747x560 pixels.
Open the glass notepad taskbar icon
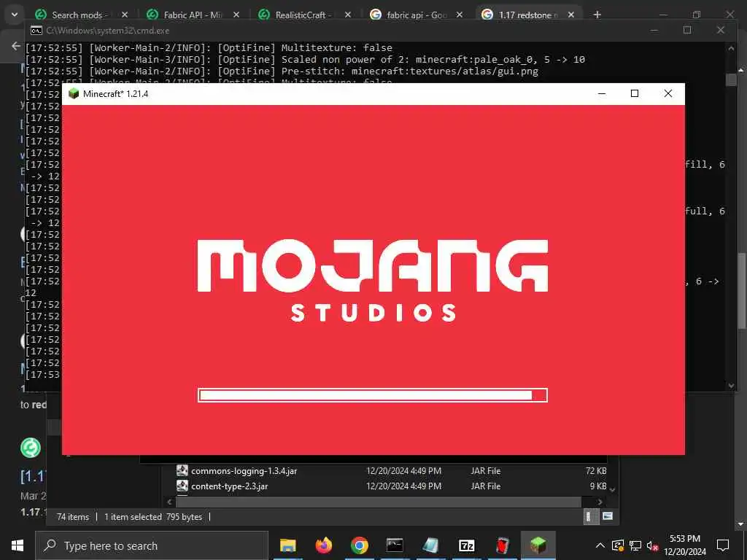tap(430, 545)
